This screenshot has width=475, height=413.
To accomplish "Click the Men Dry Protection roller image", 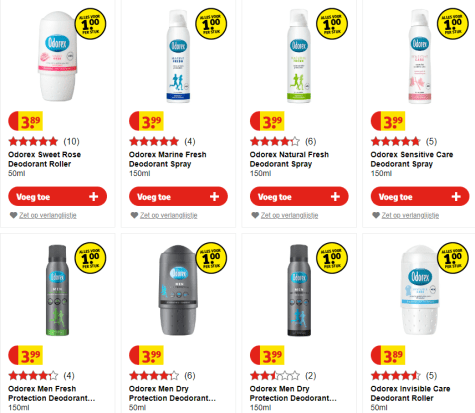I will tap(178, 290).
